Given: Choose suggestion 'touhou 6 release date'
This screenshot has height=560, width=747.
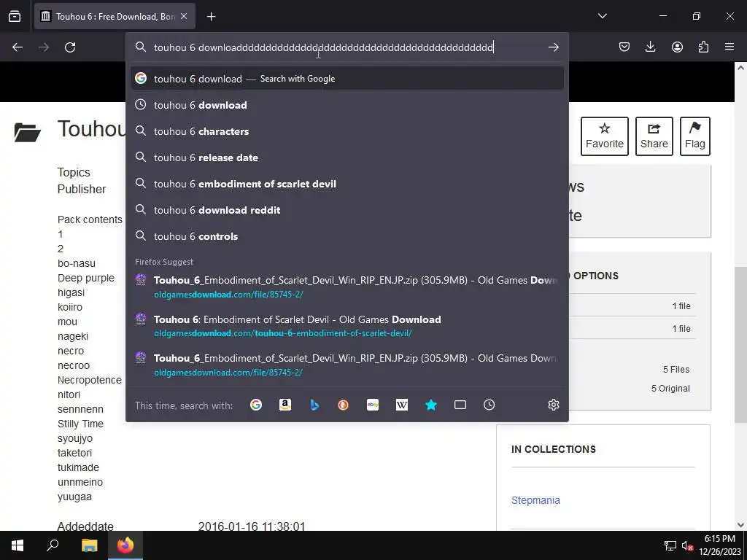Looking at the screenshot, I should [x=347, y=157].
